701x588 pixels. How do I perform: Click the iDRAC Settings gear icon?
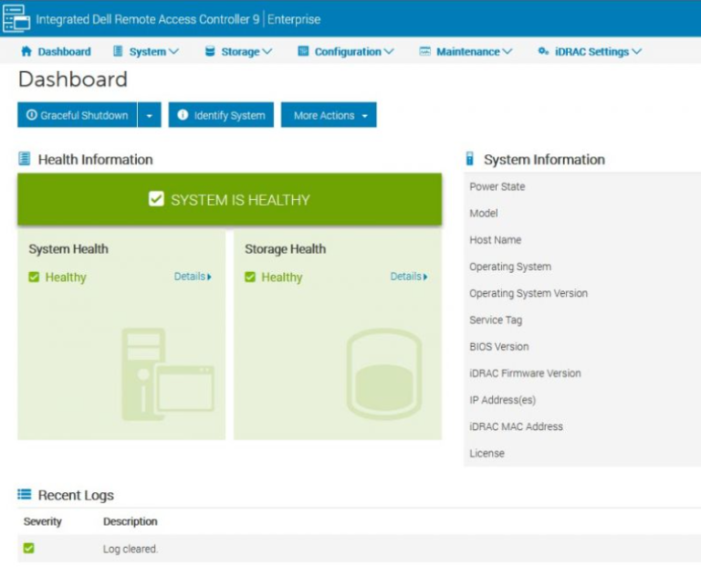[543, 51]
